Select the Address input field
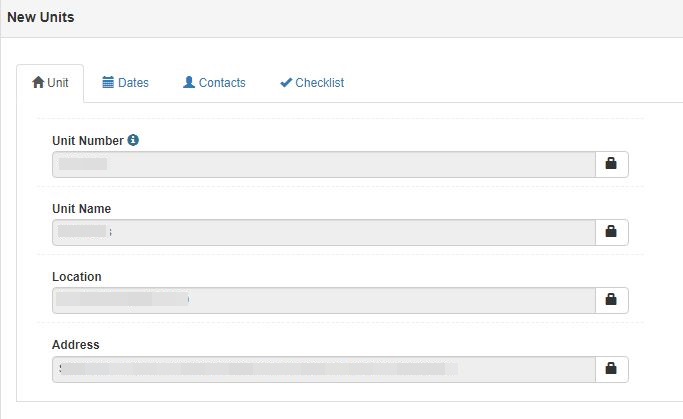This screenshot has width=683, height=419. click(324, 369)
